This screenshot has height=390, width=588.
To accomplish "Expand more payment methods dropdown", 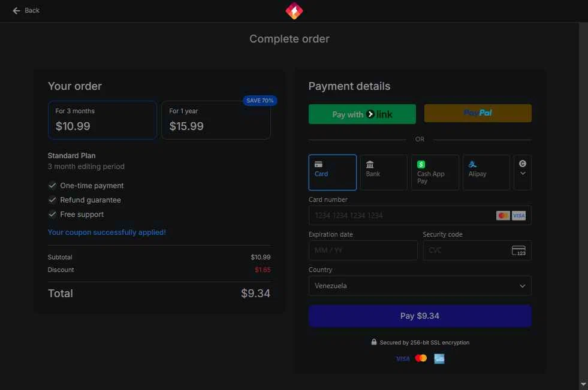I will 523,173.
